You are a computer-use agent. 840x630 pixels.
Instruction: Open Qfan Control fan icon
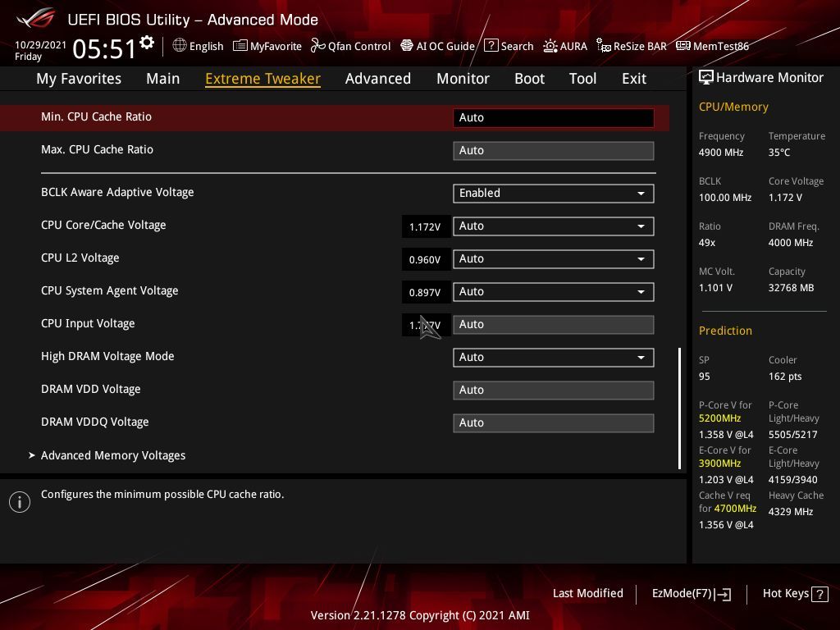[317, 46]
